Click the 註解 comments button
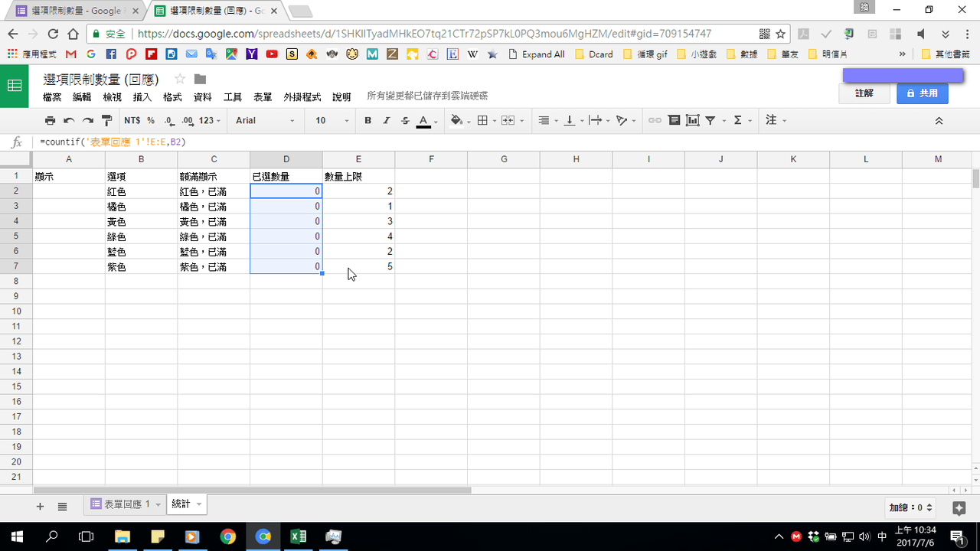 click(x=864, y=93)
